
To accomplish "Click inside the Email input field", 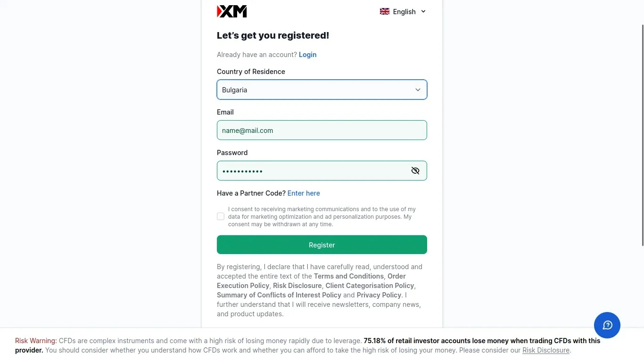I will [x=322, y=130].
